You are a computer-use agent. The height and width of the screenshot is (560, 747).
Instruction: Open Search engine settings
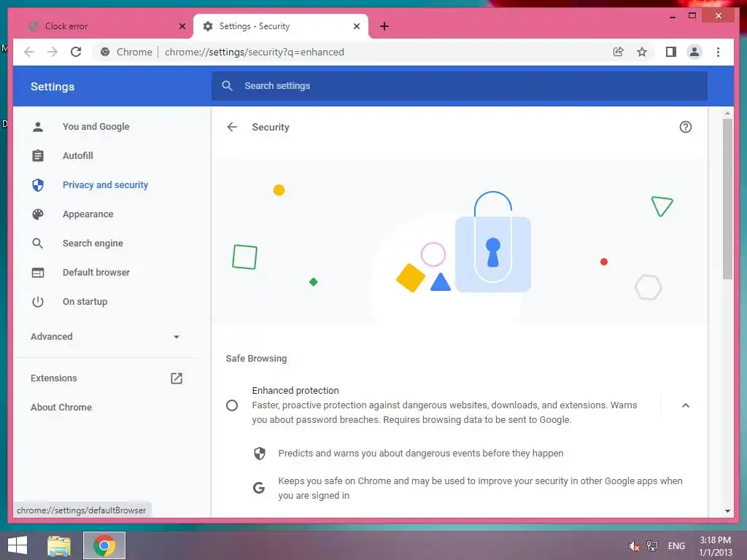point(93,244)
